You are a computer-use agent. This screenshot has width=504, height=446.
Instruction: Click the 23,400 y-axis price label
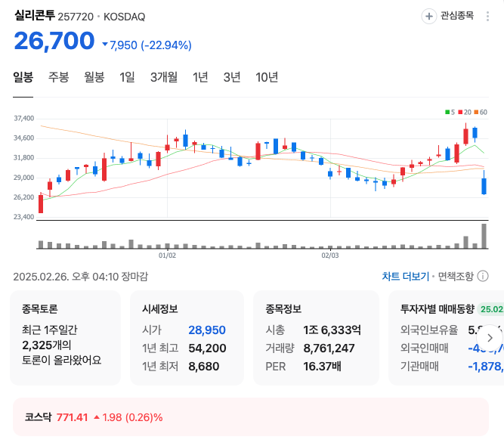[23, 217]
